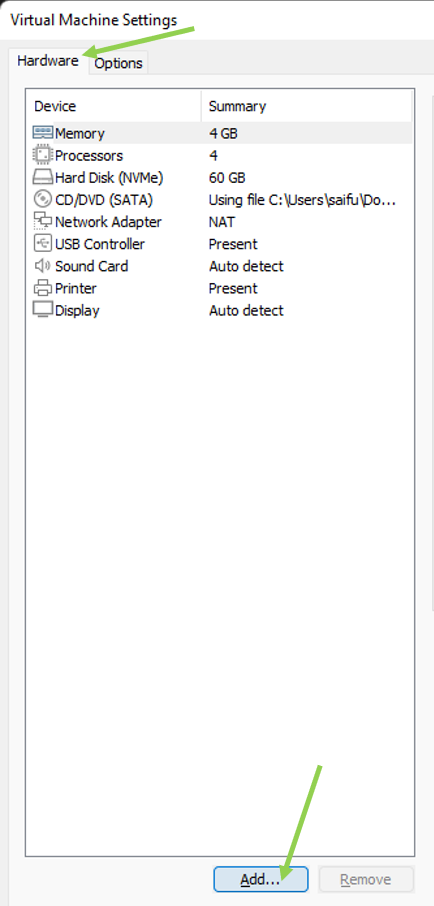434x906 pixels.
Task: Switch to the Options tab
Action: (x=118, y=63)
